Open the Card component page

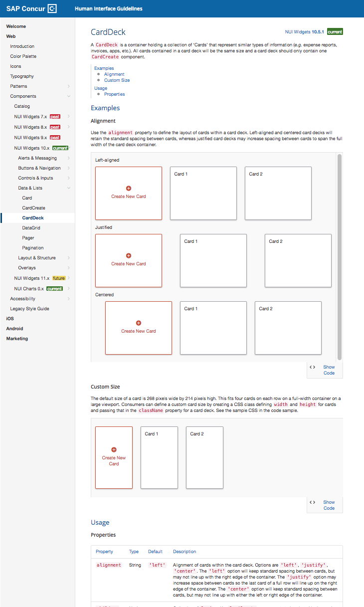coord(27,198)
